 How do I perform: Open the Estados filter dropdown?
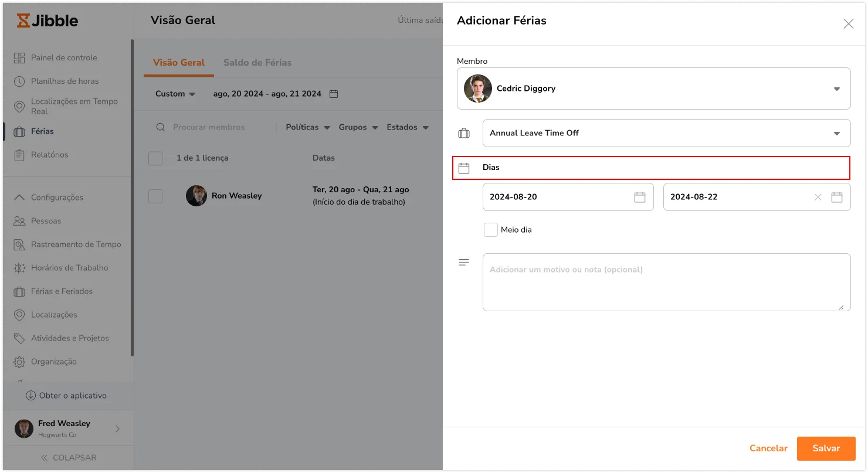(408, 127)
